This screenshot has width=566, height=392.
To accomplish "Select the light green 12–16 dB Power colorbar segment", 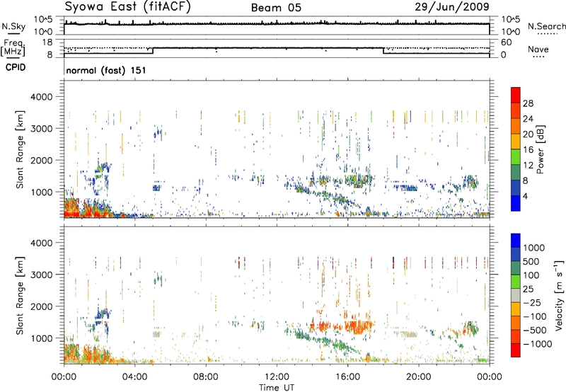I will click(516, 156).
